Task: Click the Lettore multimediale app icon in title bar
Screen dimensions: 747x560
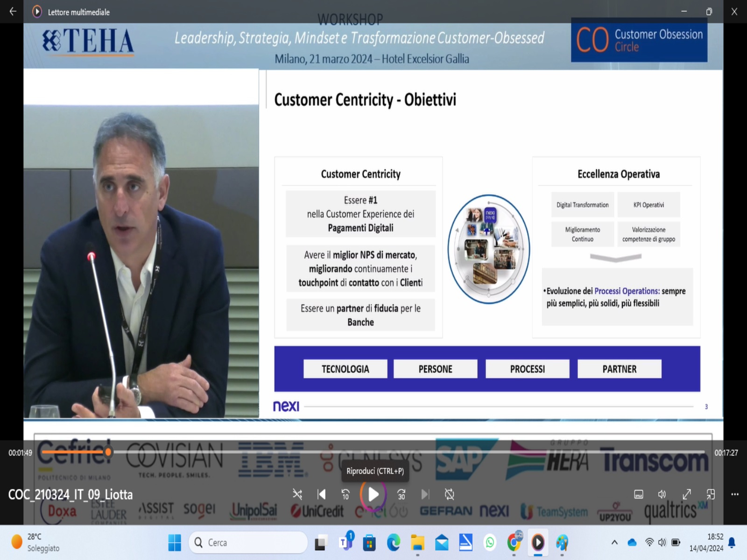Action: pos(37,12)
